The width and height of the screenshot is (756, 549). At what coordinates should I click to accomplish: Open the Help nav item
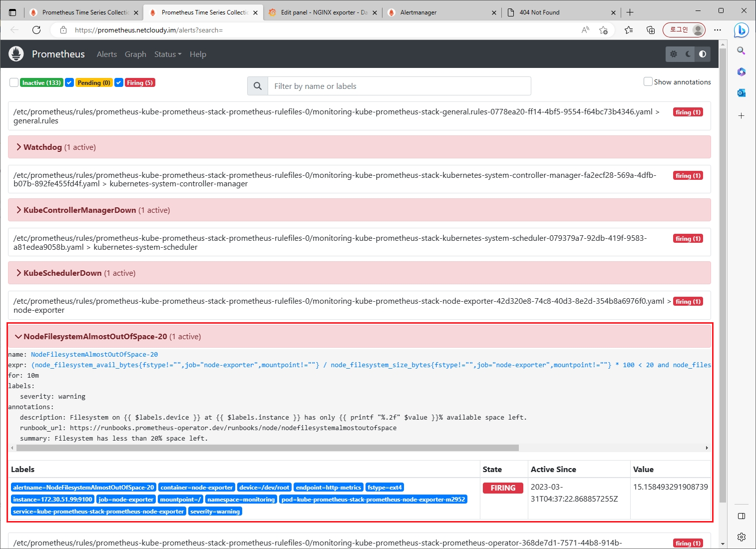(198, 54)
